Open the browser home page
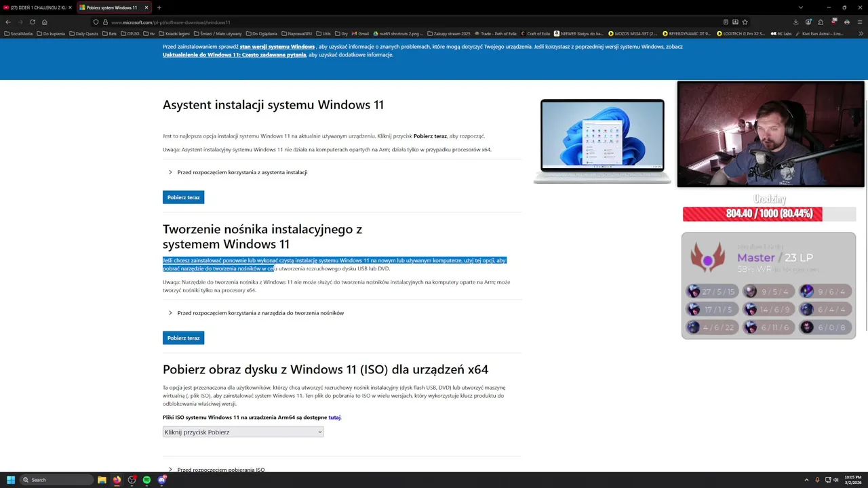Viewport: 868px width, 488px height. coord(45,22)
